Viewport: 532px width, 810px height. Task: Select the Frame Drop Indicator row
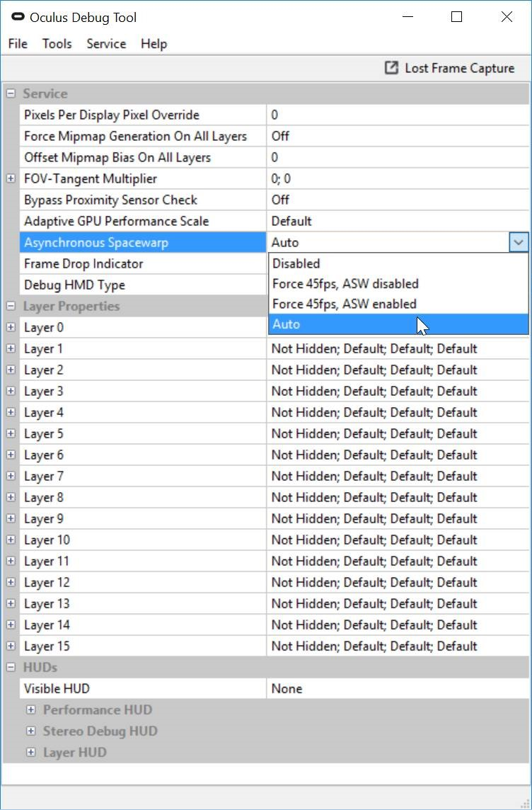143,263
